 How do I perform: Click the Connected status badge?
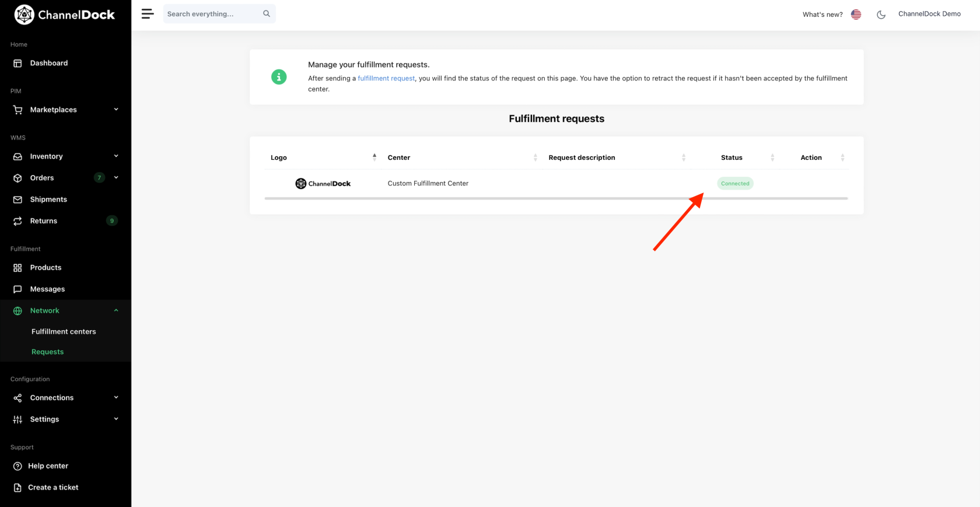(x=735, y=183)
